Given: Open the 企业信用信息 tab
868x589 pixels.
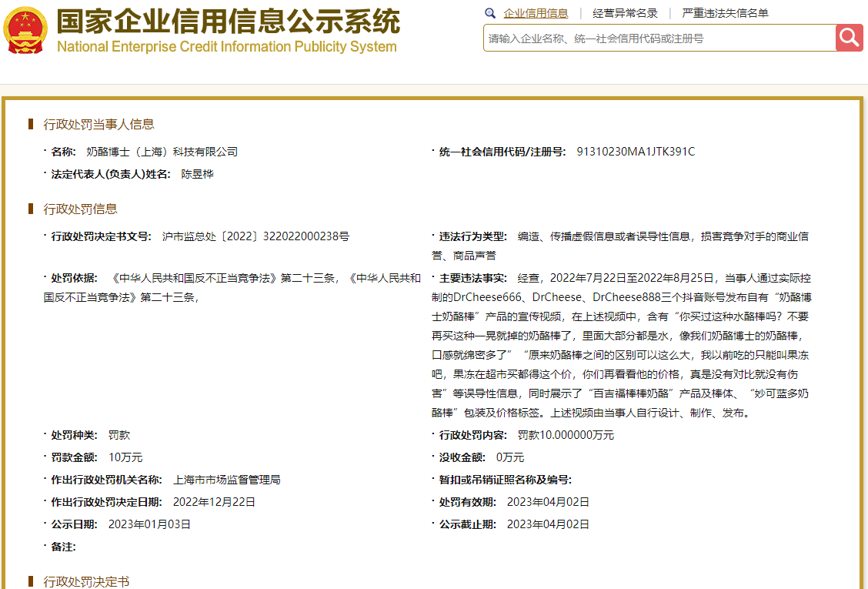Looking at the screenshot, I should (x=536, y=13).
